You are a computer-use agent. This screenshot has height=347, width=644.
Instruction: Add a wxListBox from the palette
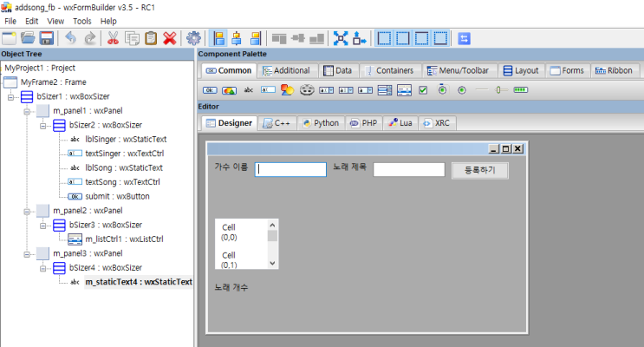click(x=385, y=90)
